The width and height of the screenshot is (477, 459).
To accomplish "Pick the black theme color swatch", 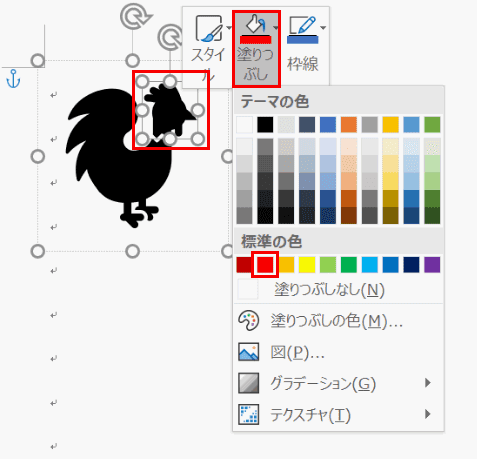I will [x=265, y=125].
